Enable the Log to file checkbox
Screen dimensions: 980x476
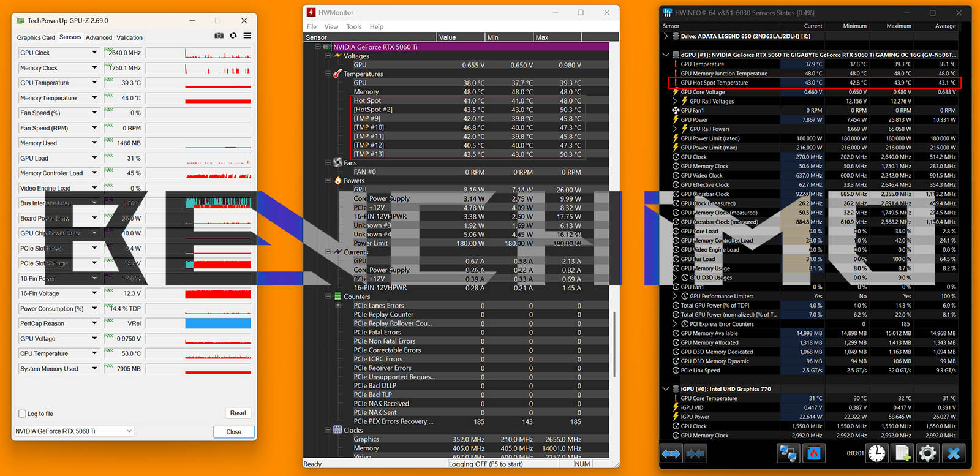click(23, 414)
